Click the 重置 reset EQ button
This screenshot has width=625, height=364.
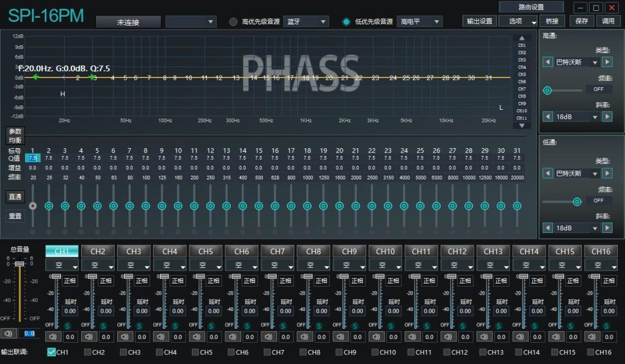(x=15, y=216)
